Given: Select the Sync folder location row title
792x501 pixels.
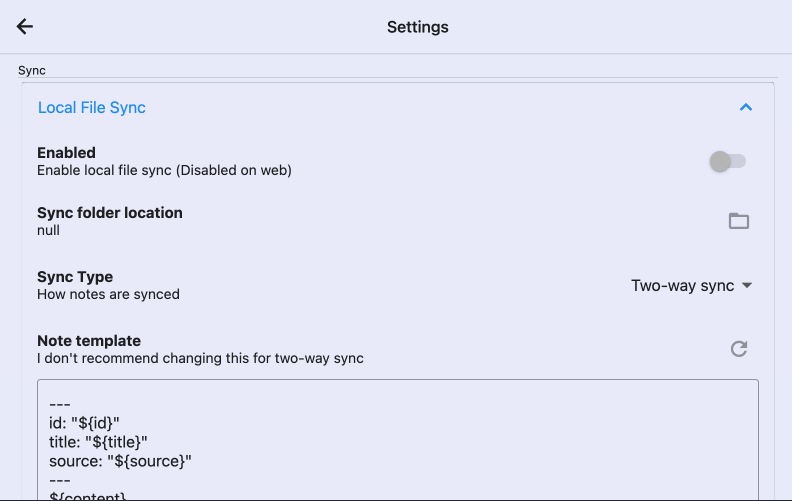Looking at the screenshot, I should (110, 213).
